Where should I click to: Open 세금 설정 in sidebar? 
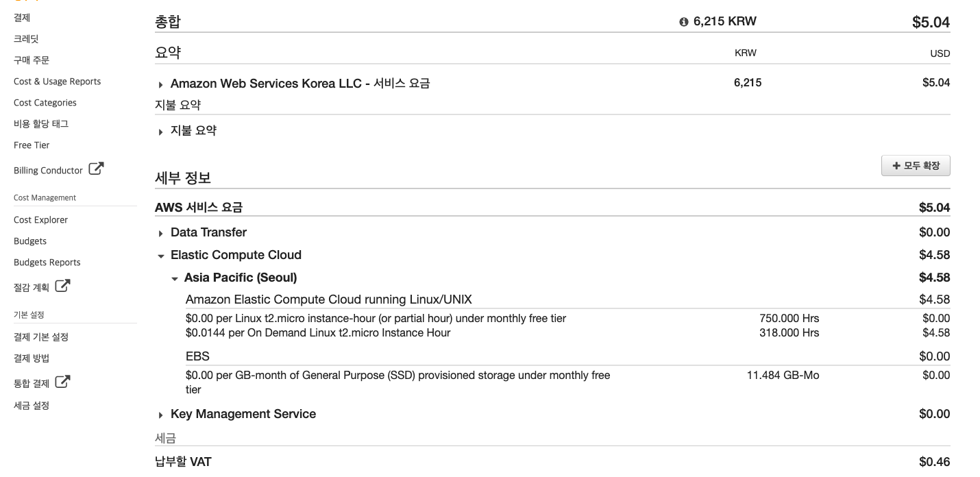pyautogui.click(x=32, y=406)
